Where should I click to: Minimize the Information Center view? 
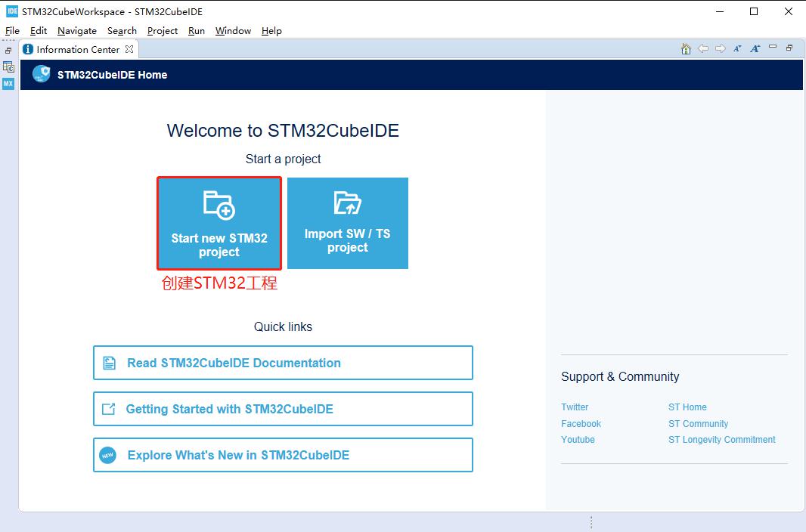[773, 47]
